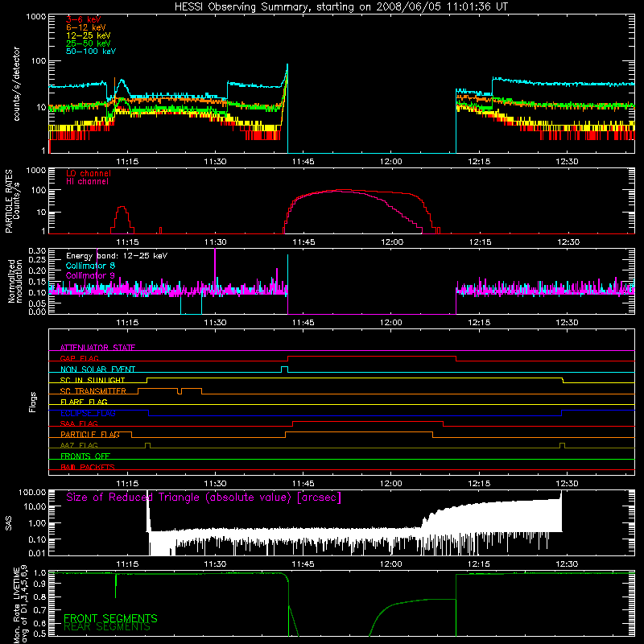Viewport: 644px width, 644px height.
Task: Click 'Size of Reduced Triangle' panel caption
Action: click(x=204, y=497)
